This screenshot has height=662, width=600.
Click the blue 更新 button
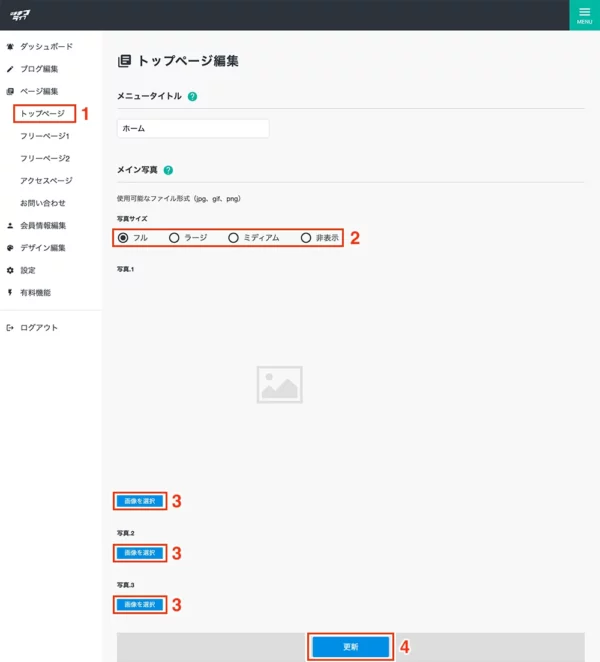(x=350, y=647)
